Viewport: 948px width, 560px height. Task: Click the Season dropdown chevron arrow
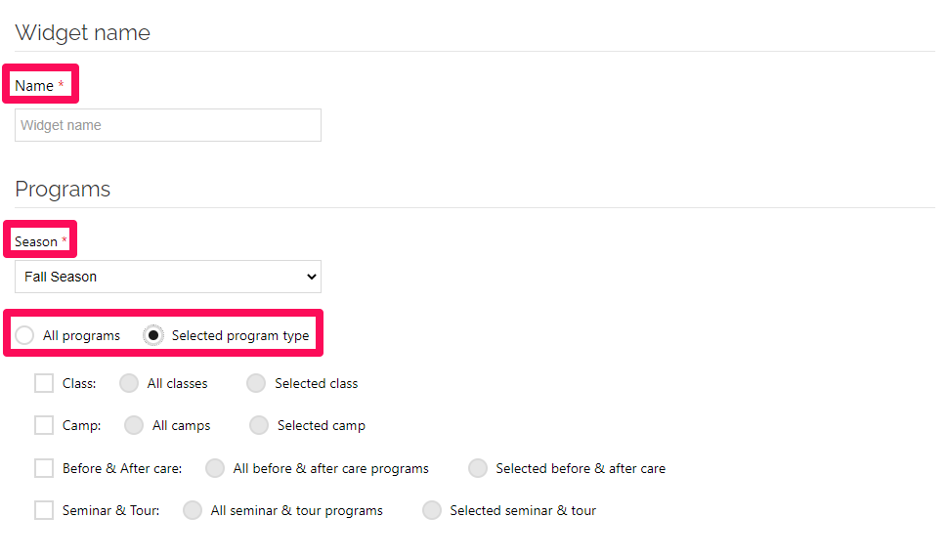(312, 277)
